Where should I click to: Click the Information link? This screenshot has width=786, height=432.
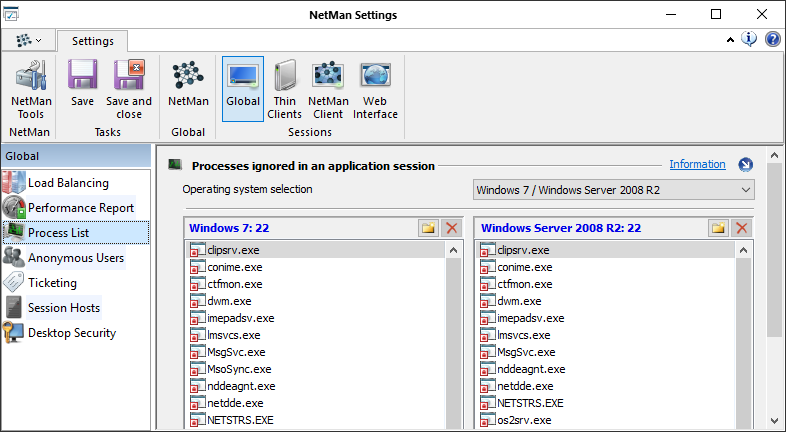point(697,165)
